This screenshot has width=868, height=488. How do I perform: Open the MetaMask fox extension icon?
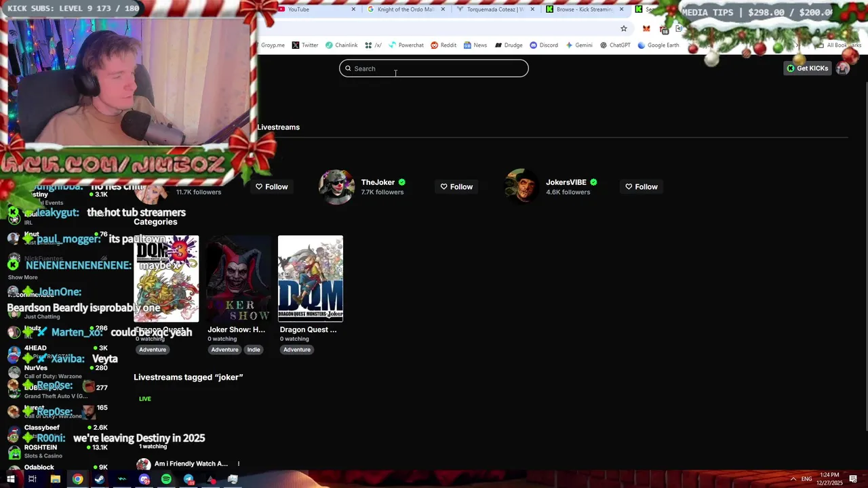click(646, 28)
